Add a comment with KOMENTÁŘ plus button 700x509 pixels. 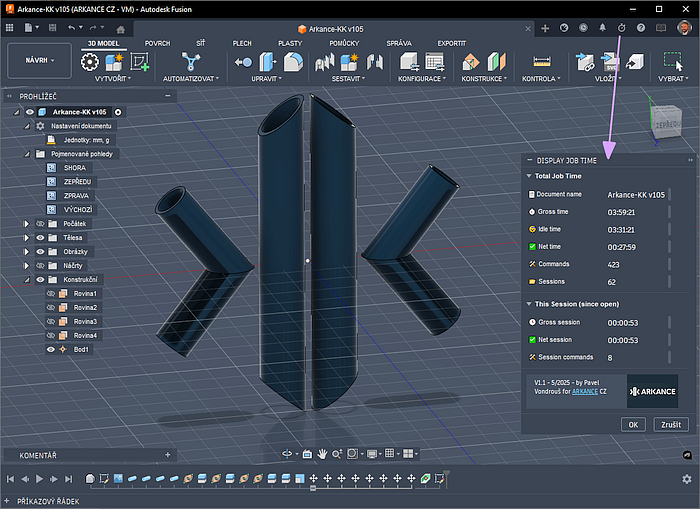pos(168,455)
